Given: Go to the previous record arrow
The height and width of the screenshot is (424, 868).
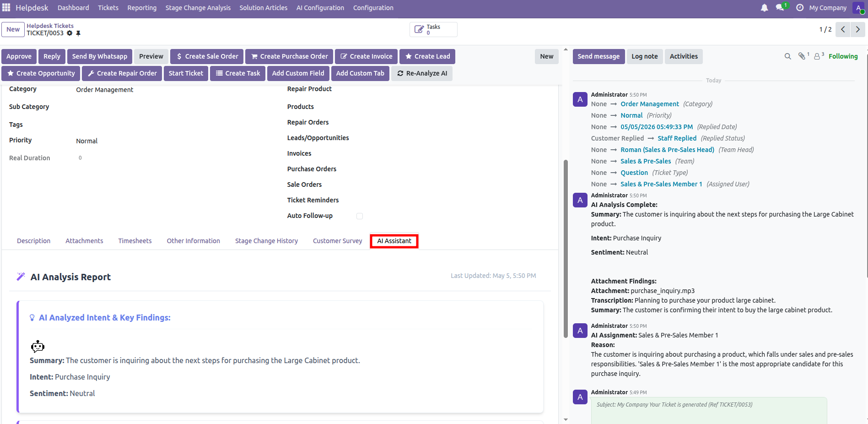Looking at the screenshot, I should click(x=843, y=29).
